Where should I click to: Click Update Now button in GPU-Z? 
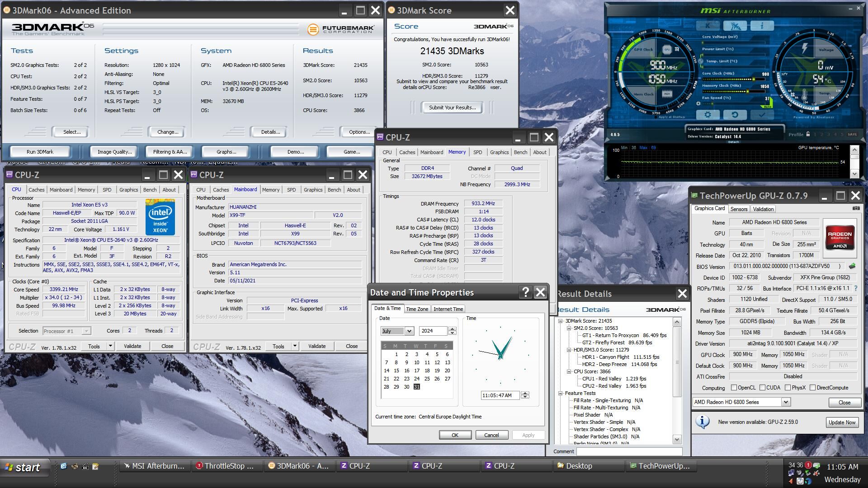click(842, 422)
